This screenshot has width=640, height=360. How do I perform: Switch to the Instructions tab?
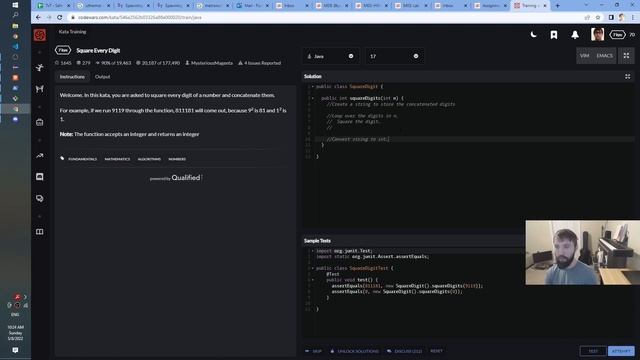72,77
